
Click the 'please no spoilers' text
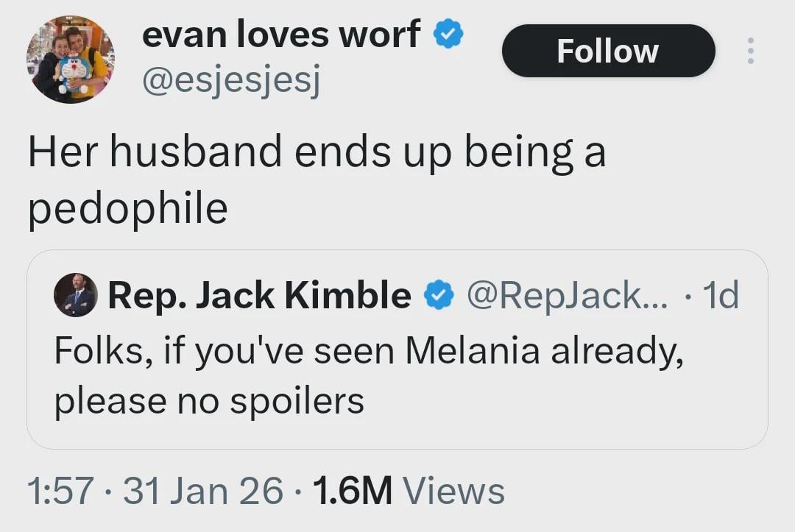coord(209,400)
